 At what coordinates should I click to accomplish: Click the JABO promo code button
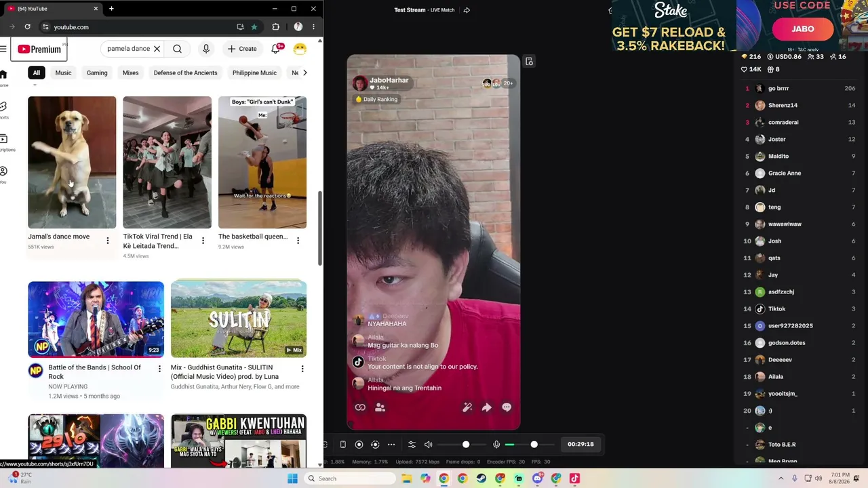[803, 29]
